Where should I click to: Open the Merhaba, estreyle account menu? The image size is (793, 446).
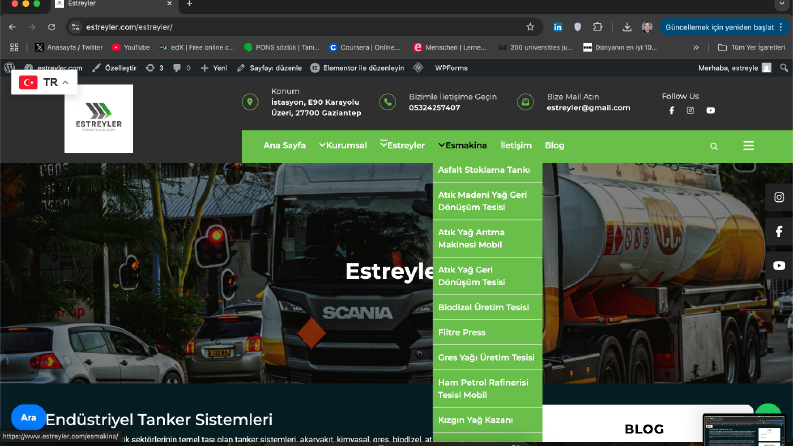tap(734, 68)
